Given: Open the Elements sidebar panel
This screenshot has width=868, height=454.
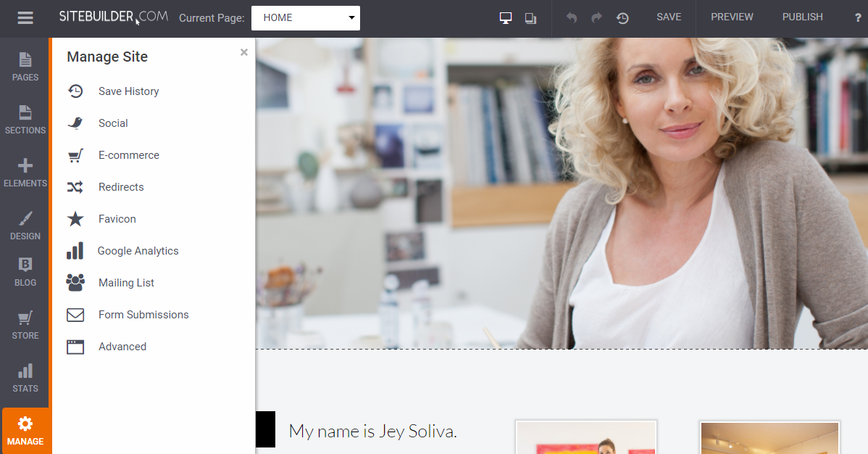Looking at the screenshot, I should 25,172.
